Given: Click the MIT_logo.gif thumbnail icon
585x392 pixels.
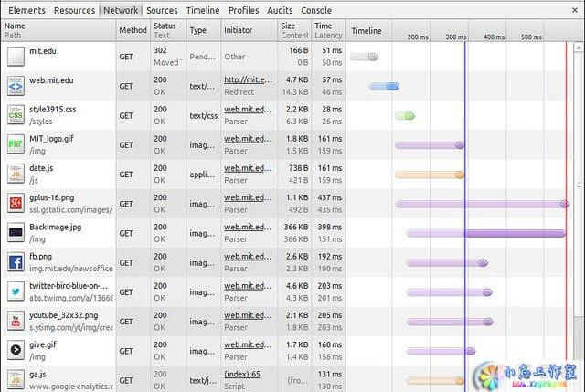Looking at the screenshot, I should click(x=16, y=144).
